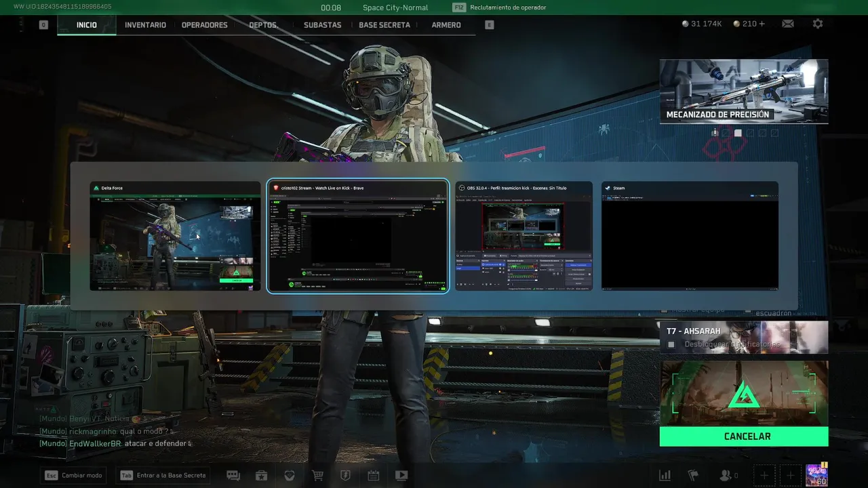The width and height of the screenshot is (868, 488).
Task: Click the green triangle match emblem
Action: (744, 394)
